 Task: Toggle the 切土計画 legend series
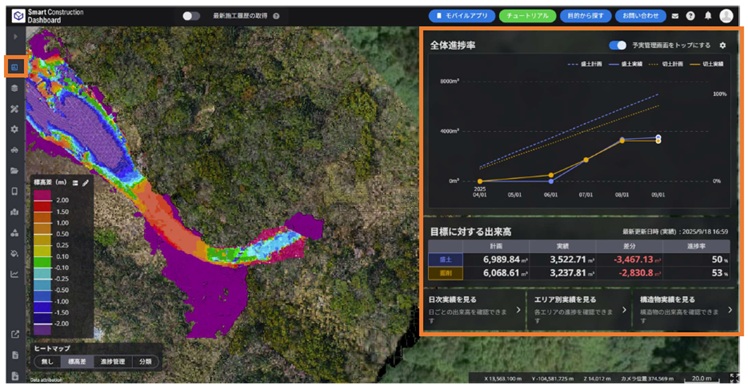666,64
